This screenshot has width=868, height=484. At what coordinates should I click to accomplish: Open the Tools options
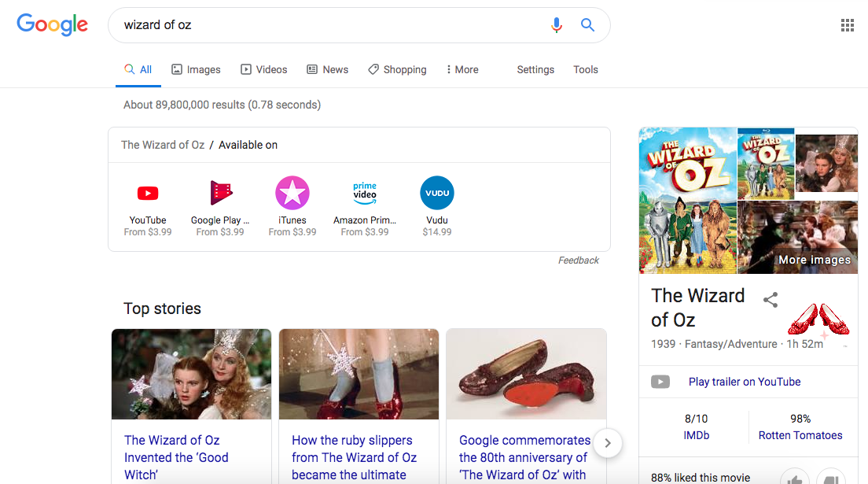586,70
